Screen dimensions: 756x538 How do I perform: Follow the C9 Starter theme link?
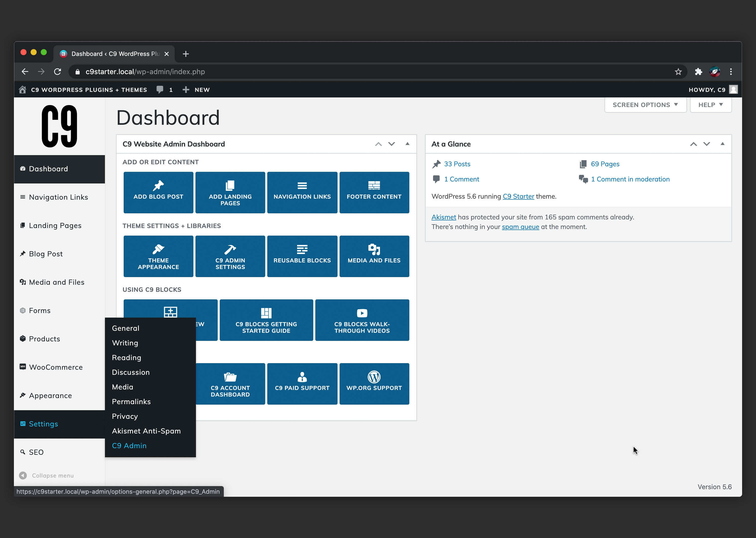518,196
